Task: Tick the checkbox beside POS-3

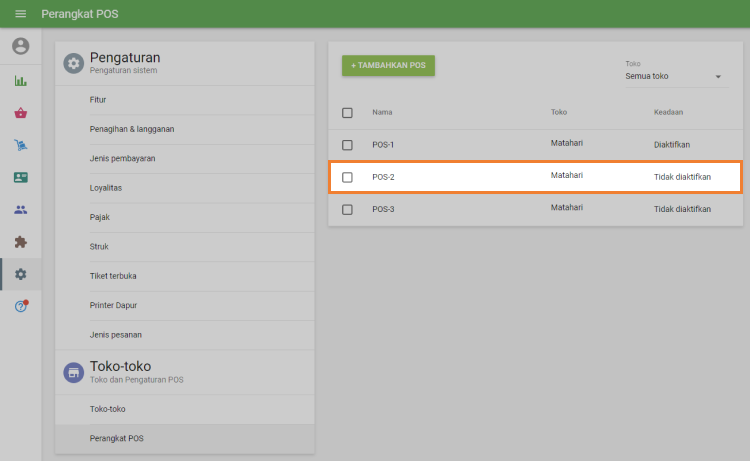Action: [347, 209]
